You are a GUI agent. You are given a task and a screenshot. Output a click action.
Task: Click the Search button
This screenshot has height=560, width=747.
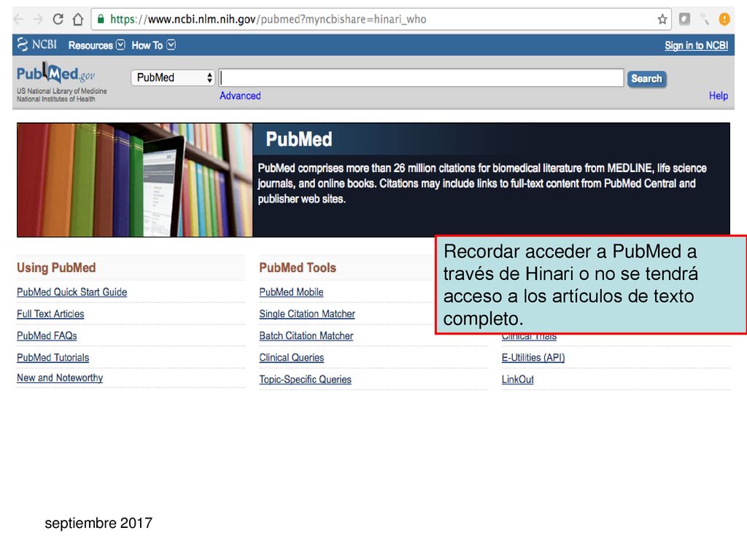click(646, 79)
